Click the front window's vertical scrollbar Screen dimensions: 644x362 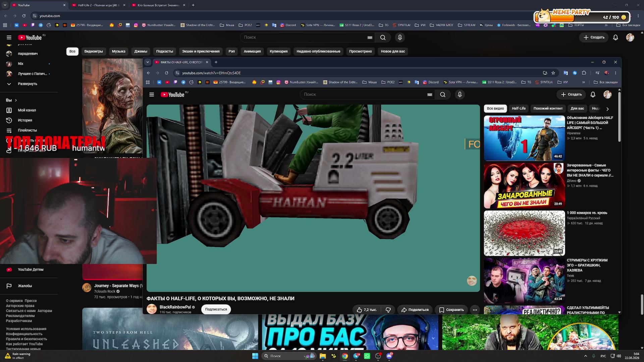pyautogui.click(x=619, y=117)
